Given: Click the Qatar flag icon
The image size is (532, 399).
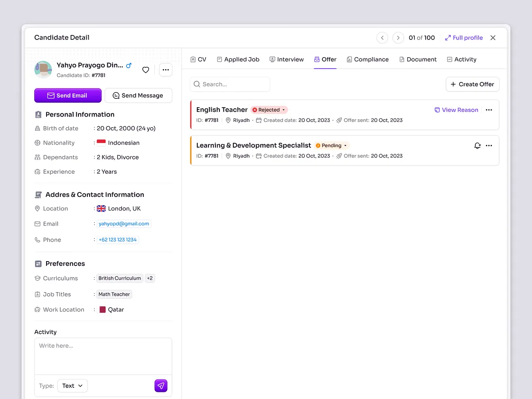Looking at the screenshot, I should [102, 309].
